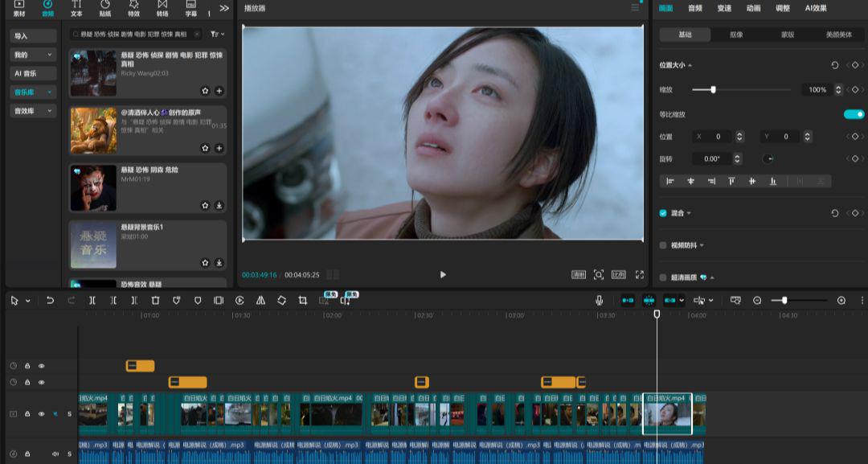Open the selection tool dropdown arrow
Screen dimensions: 868x464
pyautogui.click(x=27, y=300)
